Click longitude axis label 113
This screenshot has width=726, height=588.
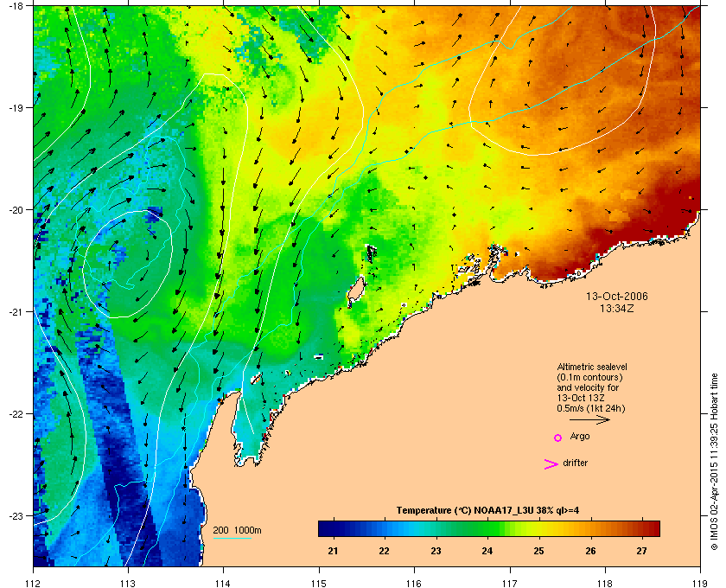click(128, 584)
